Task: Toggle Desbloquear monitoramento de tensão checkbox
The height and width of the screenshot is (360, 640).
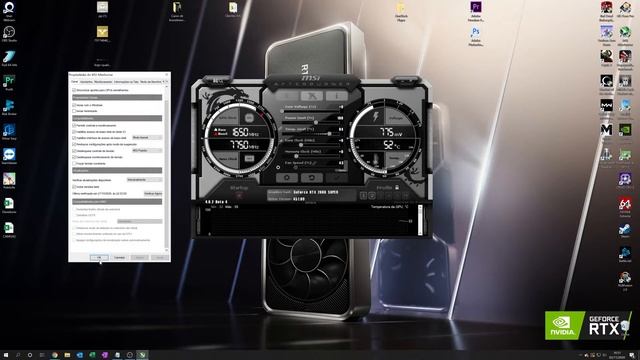Action: 74,157
